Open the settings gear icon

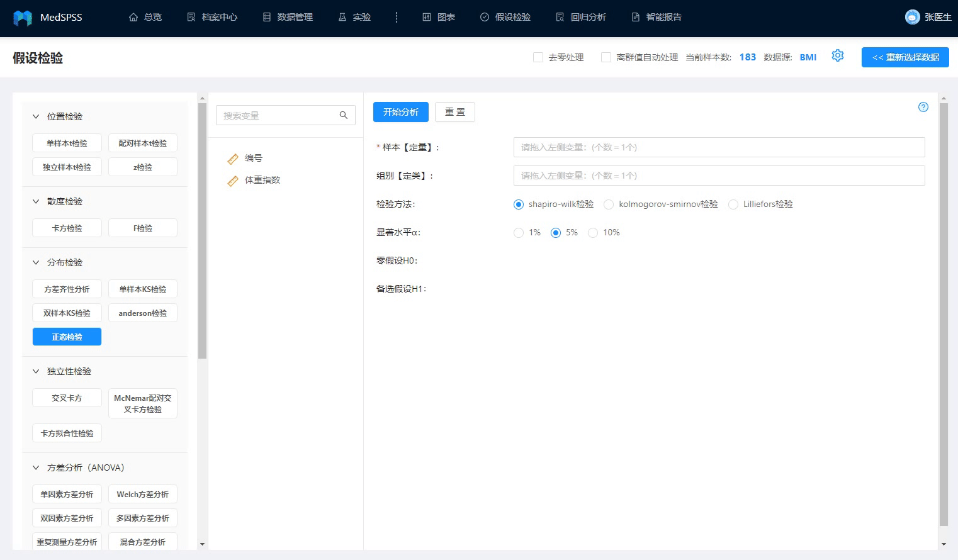click(x=837, y=56)
